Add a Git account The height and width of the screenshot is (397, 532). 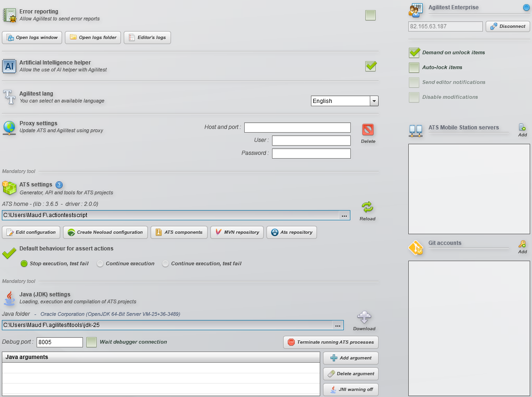point(522,247)
